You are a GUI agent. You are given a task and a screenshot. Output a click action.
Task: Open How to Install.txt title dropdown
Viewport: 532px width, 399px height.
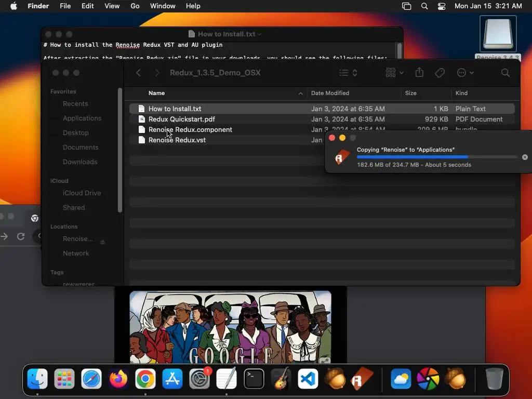pos(260,34)
